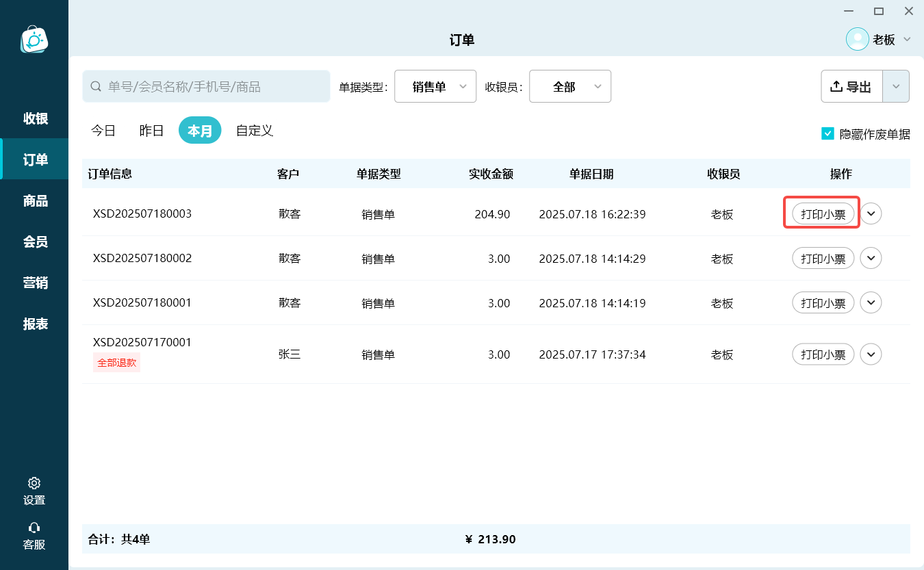924x570 pixels.
Task: Click order number XSD202507180003
Action: click(x=142, y=213)
